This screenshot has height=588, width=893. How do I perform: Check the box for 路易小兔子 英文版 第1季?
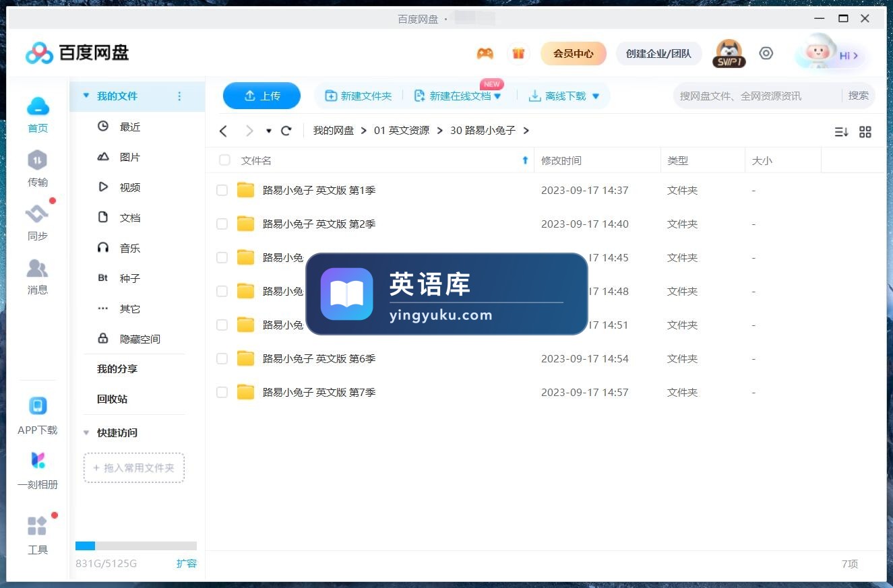tap(222, 191)
